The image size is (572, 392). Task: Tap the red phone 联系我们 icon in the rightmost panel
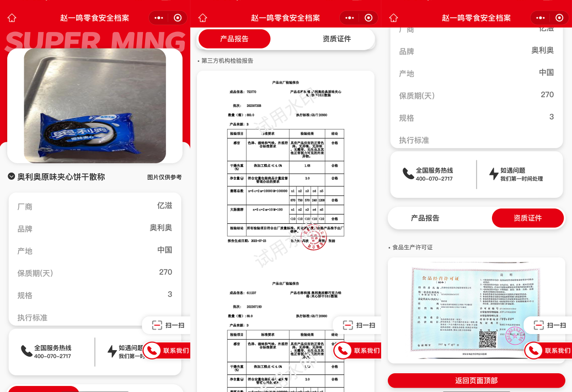tap(533, 351)
